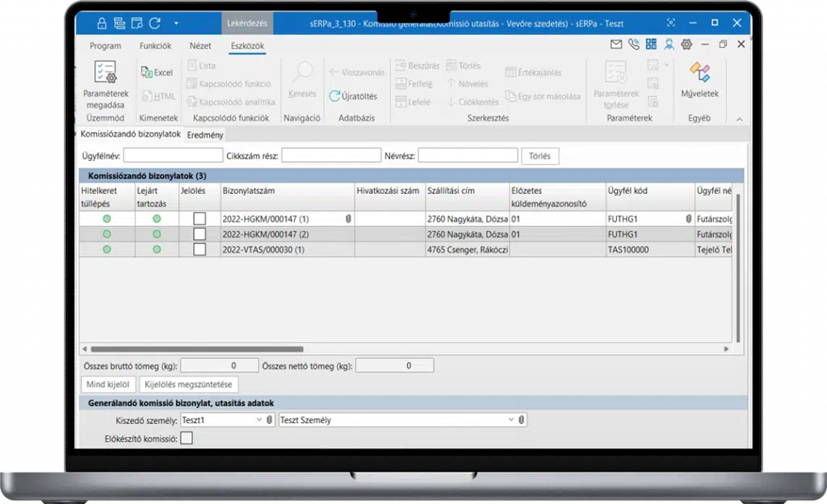Expand the Teszt1 Kiszedő személy dropdown

tap(258, 420)
